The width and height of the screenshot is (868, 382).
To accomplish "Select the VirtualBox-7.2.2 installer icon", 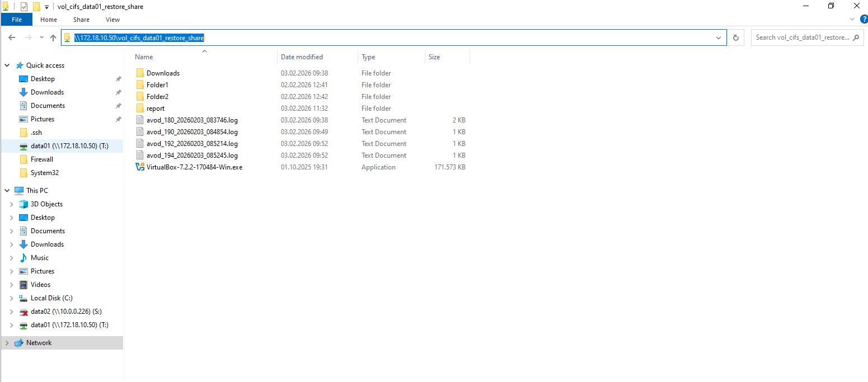I will [140, 167].
